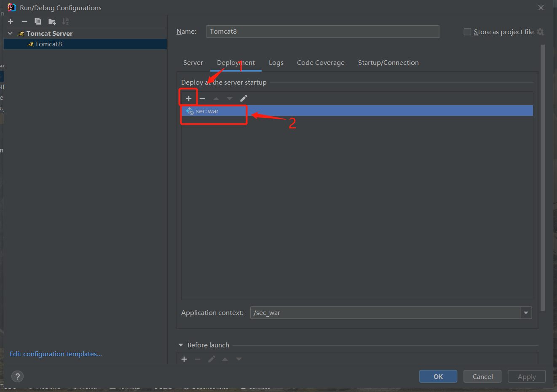Enable Store as project file checkbox

(467, 32)
